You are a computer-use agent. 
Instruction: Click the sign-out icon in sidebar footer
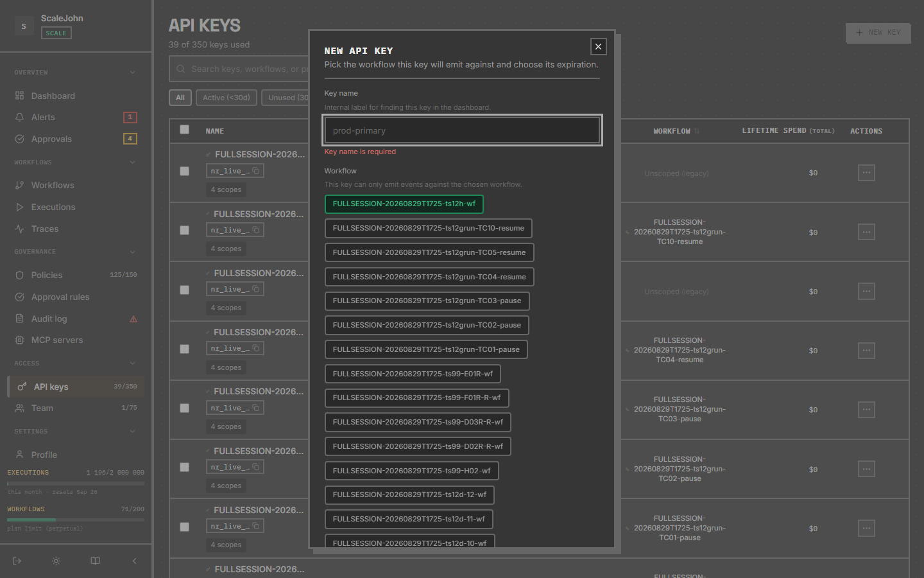pyautogui.click(x=17, y=561)
